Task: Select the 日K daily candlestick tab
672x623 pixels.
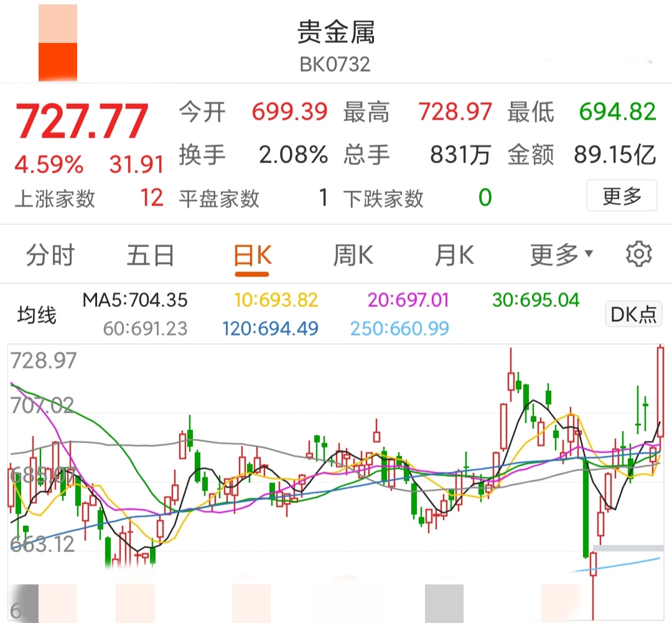Action: point(251,253)
